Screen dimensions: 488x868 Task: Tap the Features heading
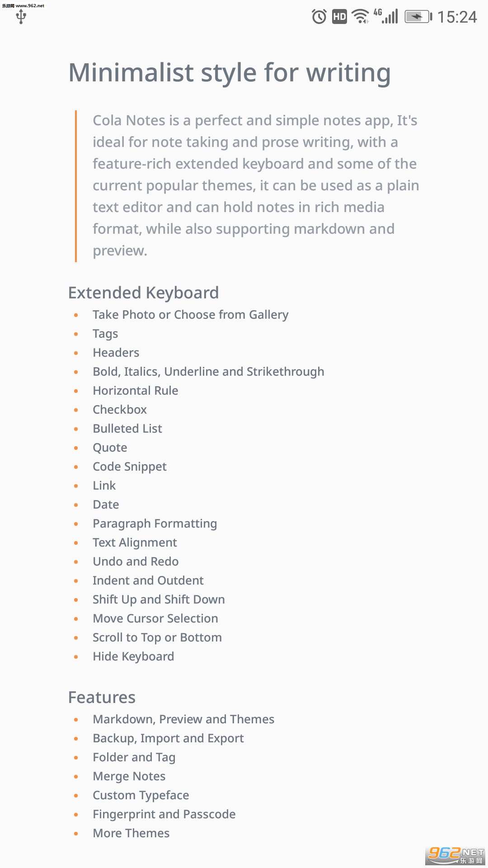coord(102,697)
